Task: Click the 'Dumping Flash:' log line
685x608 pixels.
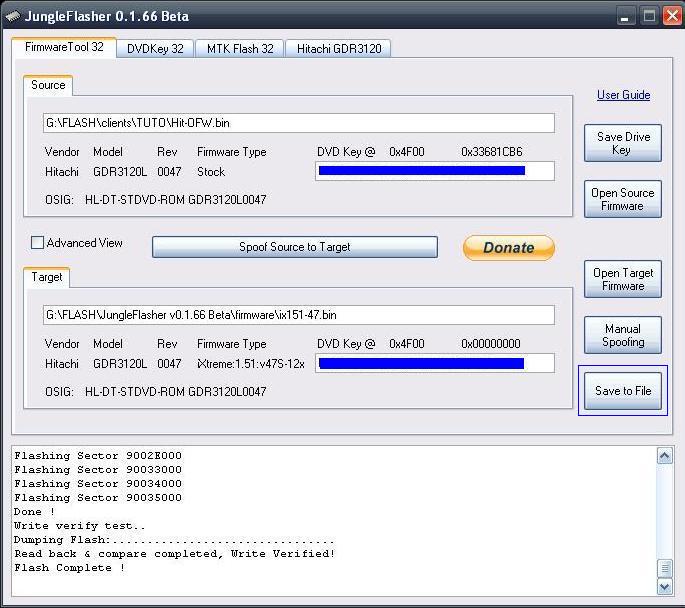Action: (x=174, y=540)
